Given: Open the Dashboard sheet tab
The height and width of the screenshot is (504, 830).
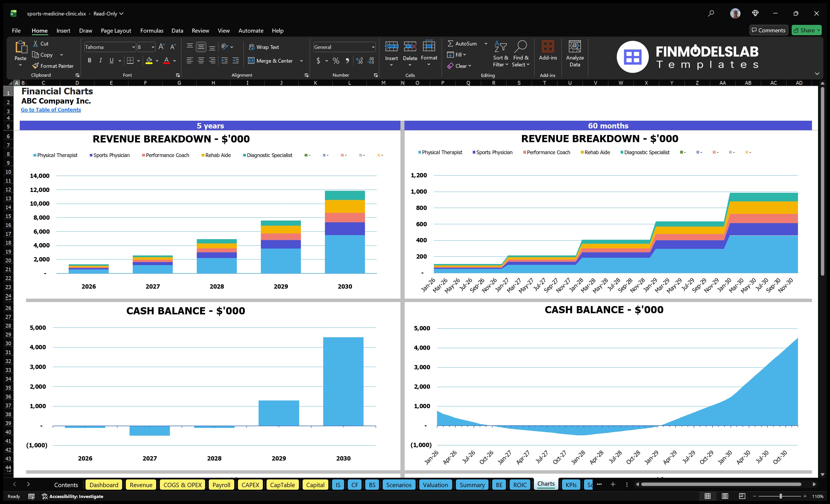Looking at the screenshot, I should [x=104, y=485].
